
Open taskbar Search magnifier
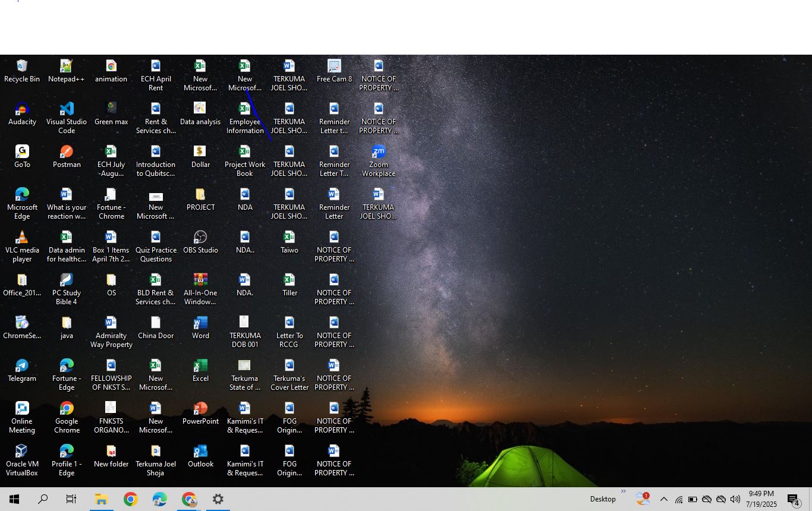tap(43, 499)
